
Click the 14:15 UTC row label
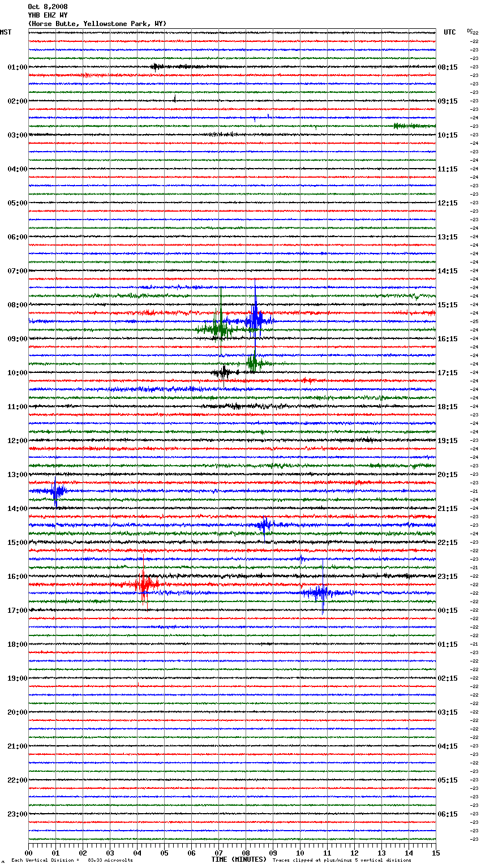point(448,271)
